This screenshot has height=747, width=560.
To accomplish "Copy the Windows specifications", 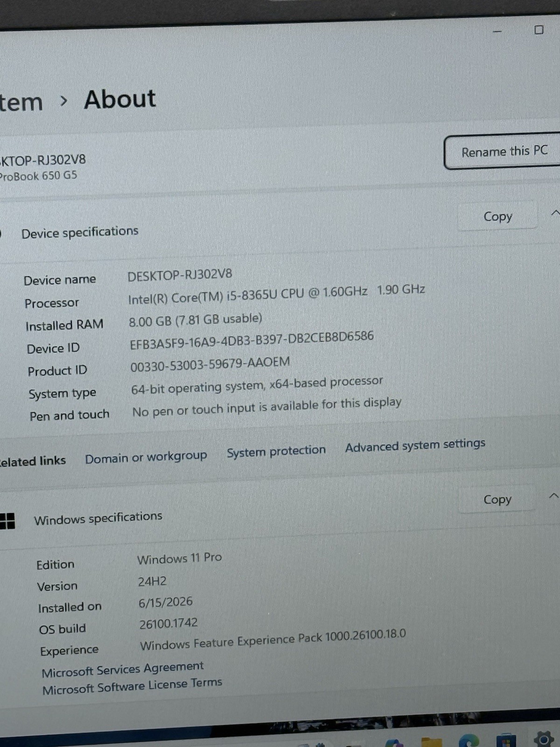I will [x=497, y=500].
